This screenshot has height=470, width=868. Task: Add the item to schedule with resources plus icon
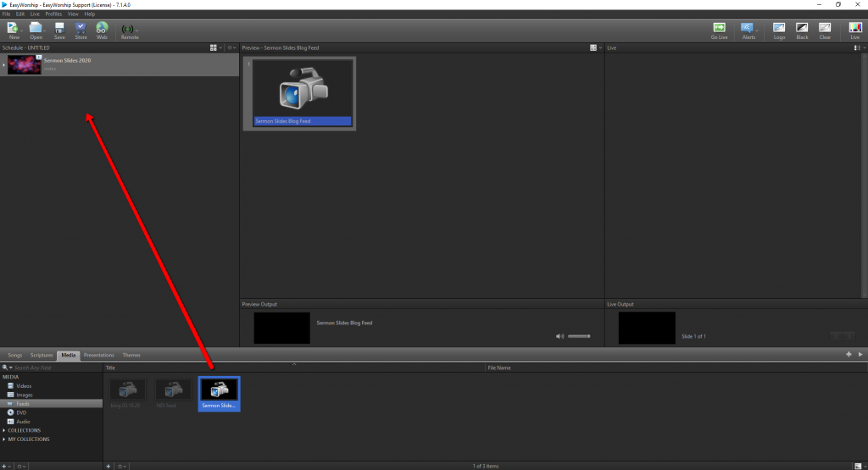(849, 355)
